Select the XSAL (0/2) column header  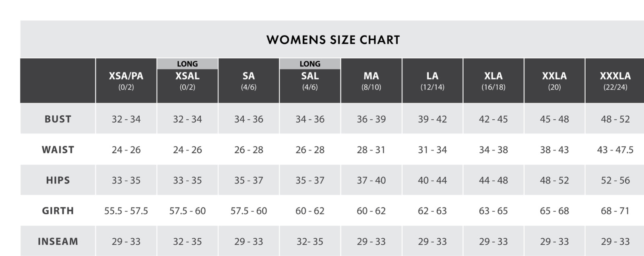[188, 86]
